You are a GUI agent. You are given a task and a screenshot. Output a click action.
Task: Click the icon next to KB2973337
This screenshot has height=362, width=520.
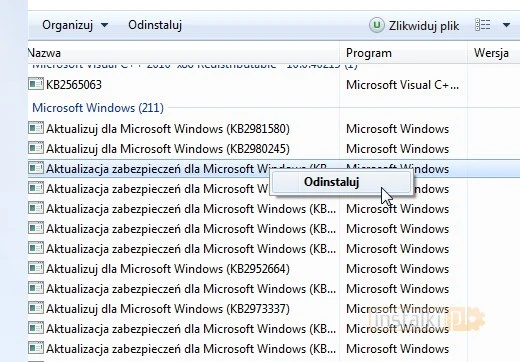[x=36, y=308]
